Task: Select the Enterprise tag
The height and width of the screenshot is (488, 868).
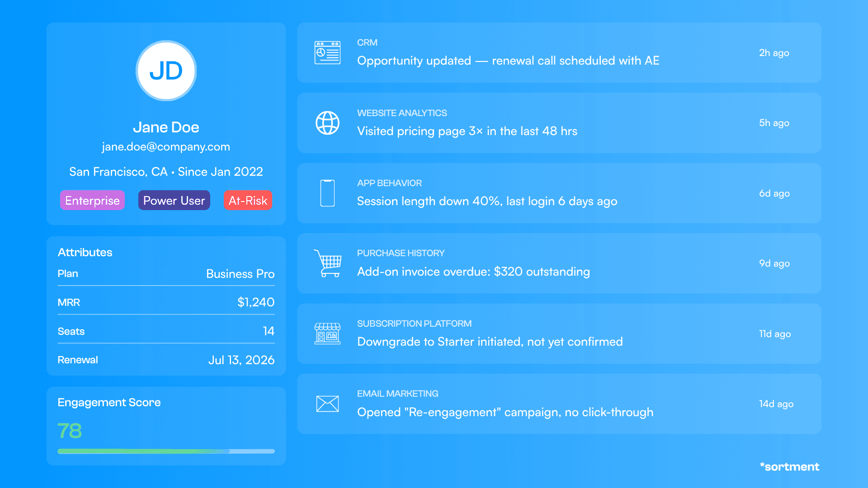Action: (x=92, y=200)
